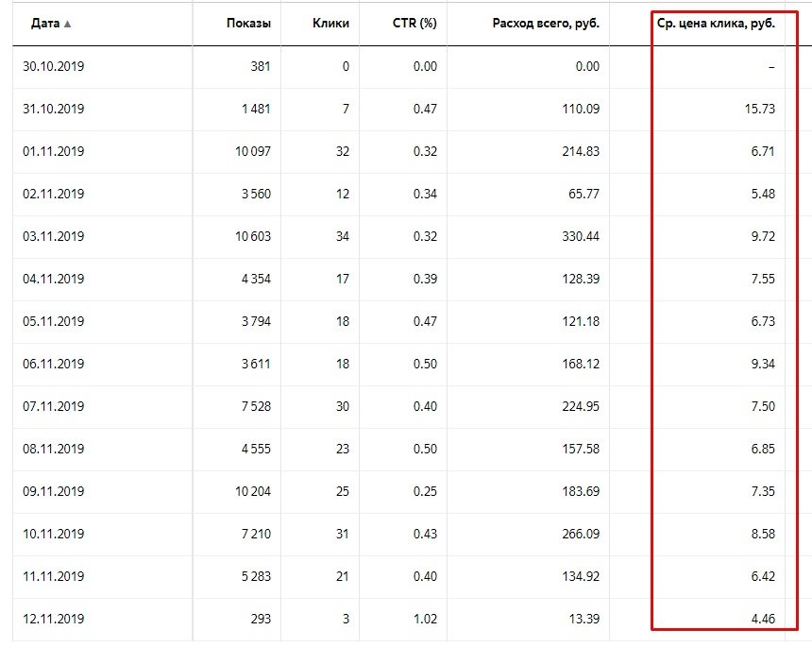
Task: Click the average click price 4.46
Action: tap(762, 619)
